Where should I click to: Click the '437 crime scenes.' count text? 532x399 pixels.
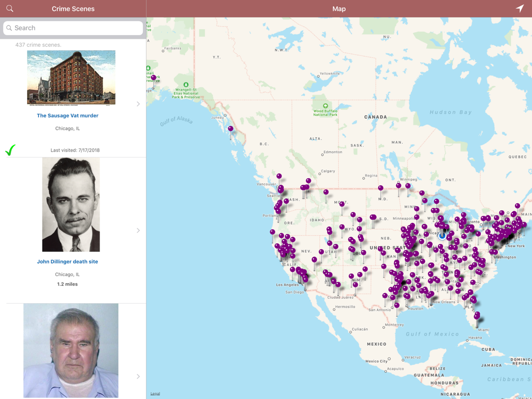(x=38, y=45)
